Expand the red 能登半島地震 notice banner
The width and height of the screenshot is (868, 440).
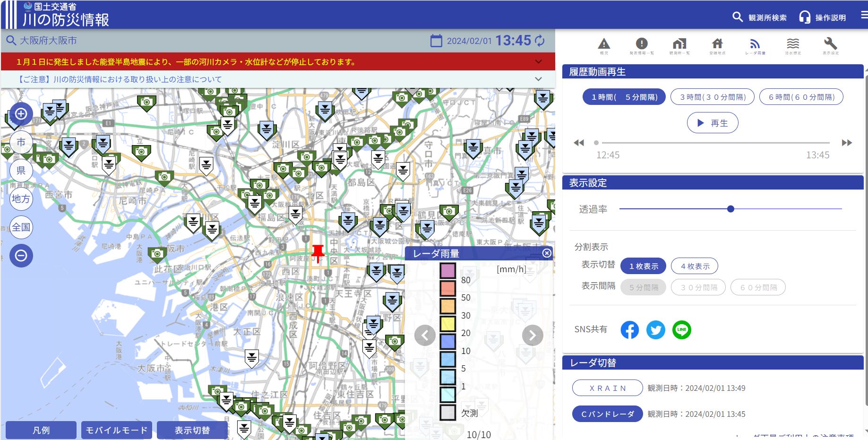538,61
